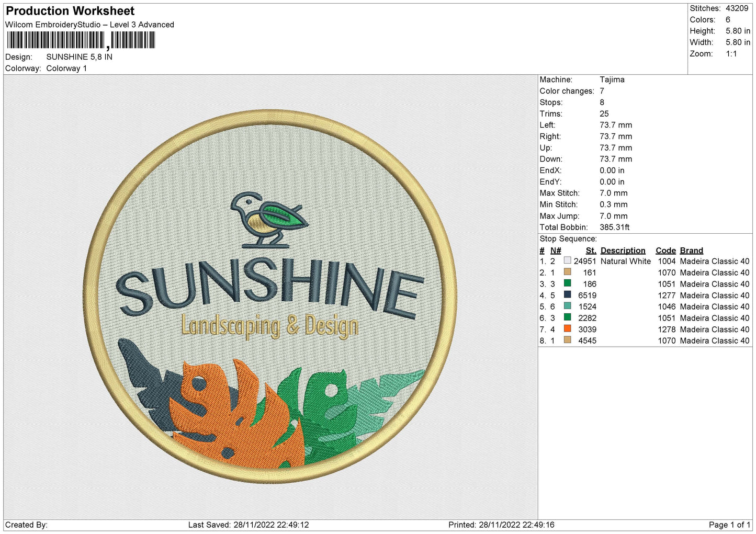Click the EndX value 0.00 in
The width and height of the screenshot is (756, 534).
[x=612, y=171]
